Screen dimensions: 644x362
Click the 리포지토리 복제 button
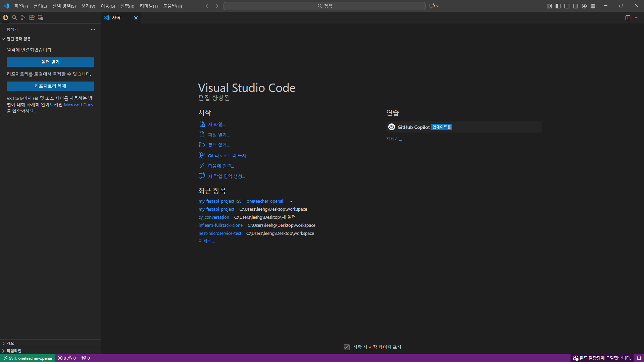click(50, 86)
